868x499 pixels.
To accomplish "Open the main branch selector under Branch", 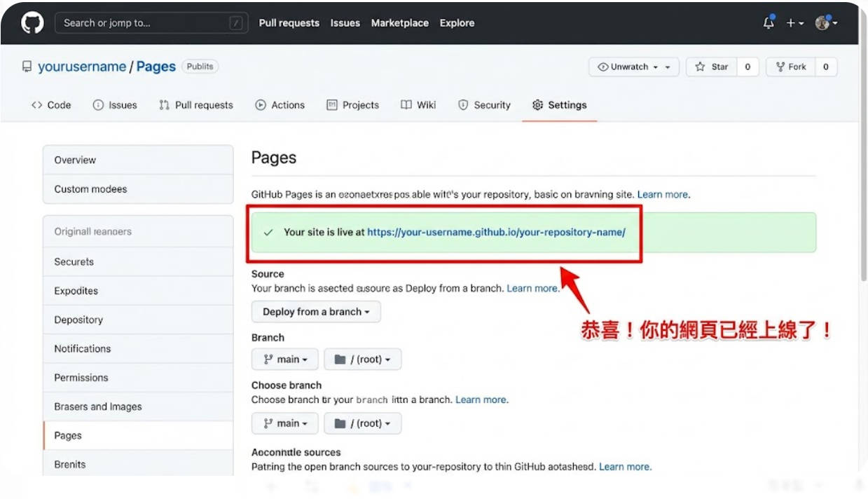I will 284,359.
